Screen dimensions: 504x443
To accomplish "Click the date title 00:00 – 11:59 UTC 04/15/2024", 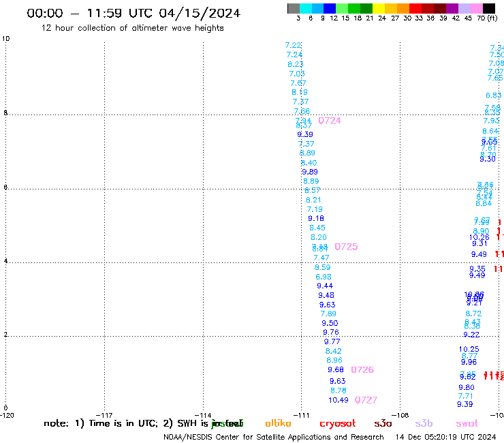I will tap(133, 13).
